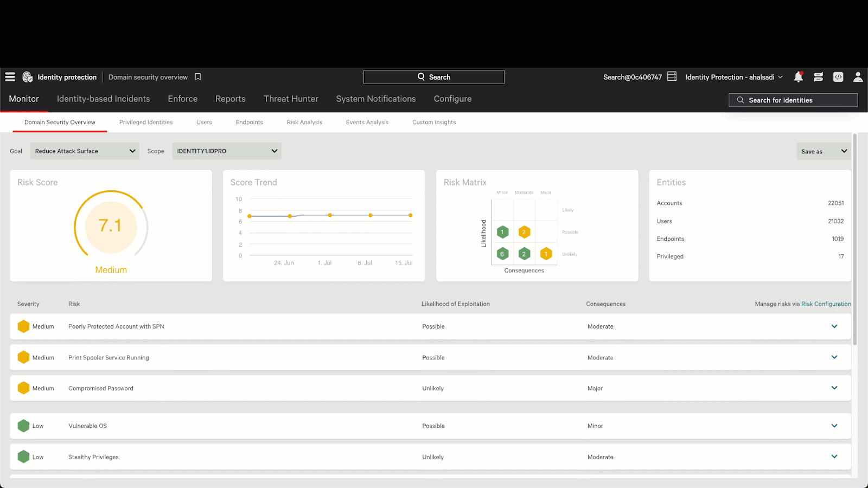Open the user profile icon
This screenshot has height=488, width=868.
coord(858,77)
